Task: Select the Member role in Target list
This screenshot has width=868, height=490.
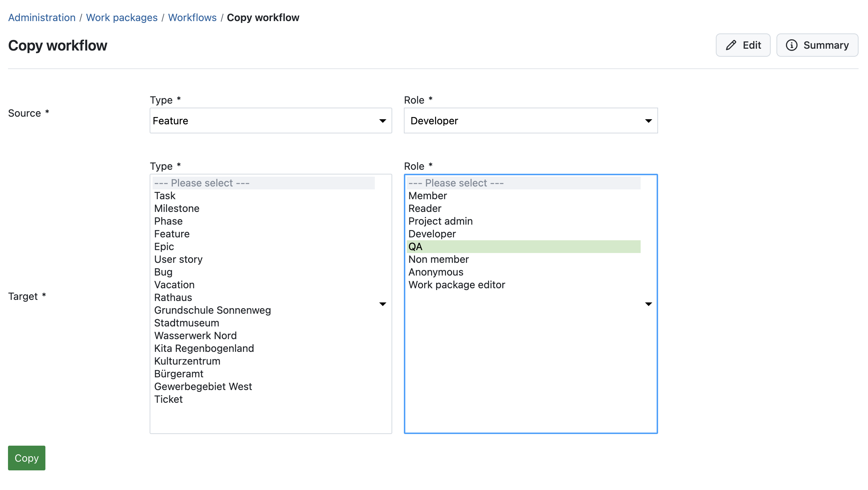Action: point(427,196)
